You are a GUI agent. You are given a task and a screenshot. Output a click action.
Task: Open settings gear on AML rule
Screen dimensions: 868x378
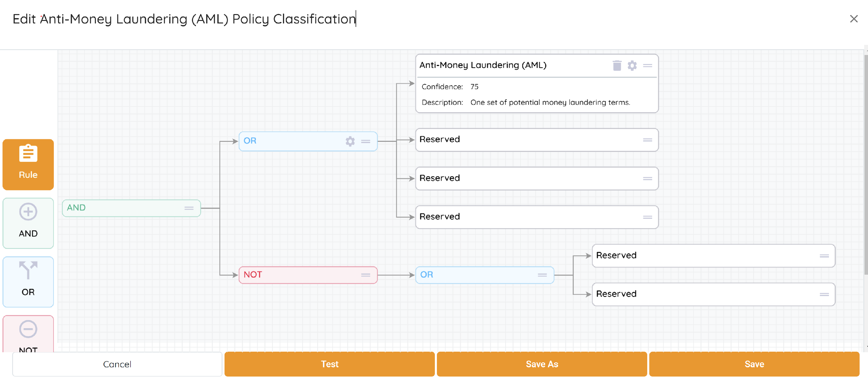click(x=632, y=65)
